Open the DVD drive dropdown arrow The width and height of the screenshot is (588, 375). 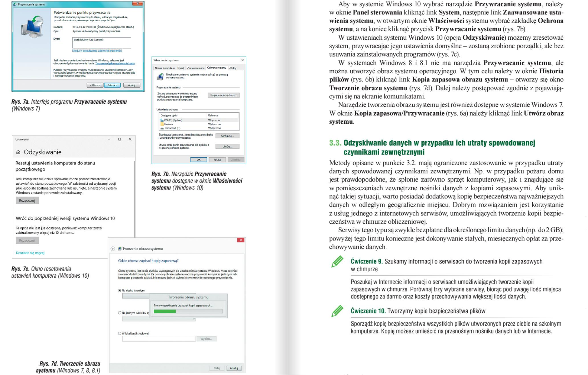(194, 319)
